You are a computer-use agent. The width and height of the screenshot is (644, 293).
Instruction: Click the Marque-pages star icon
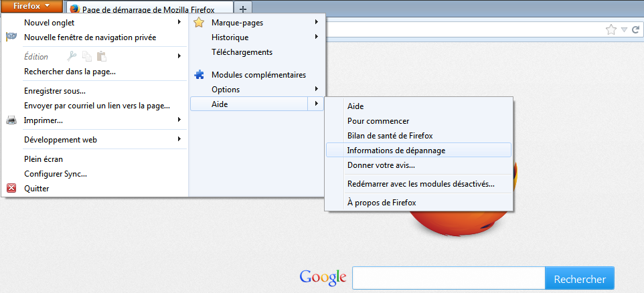(199, 23)
